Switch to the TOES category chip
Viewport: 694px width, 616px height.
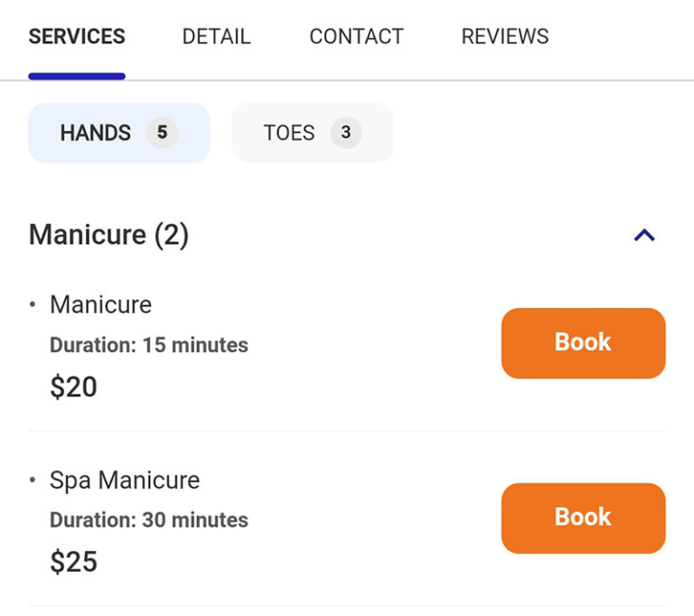[x=313, y=133]
